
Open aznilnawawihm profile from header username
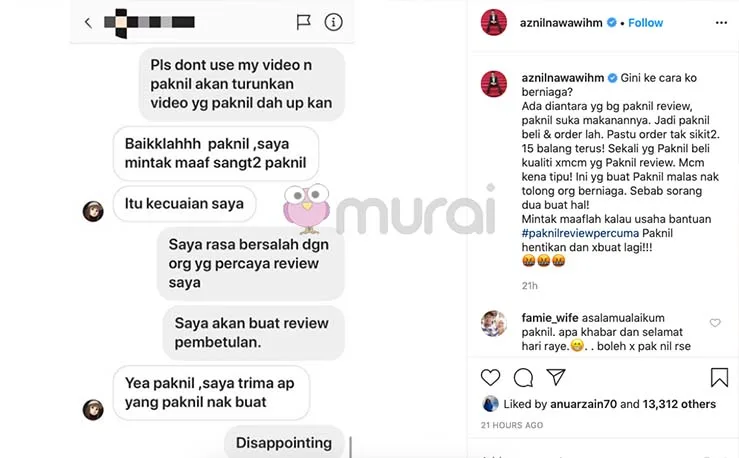coord(561,23)
